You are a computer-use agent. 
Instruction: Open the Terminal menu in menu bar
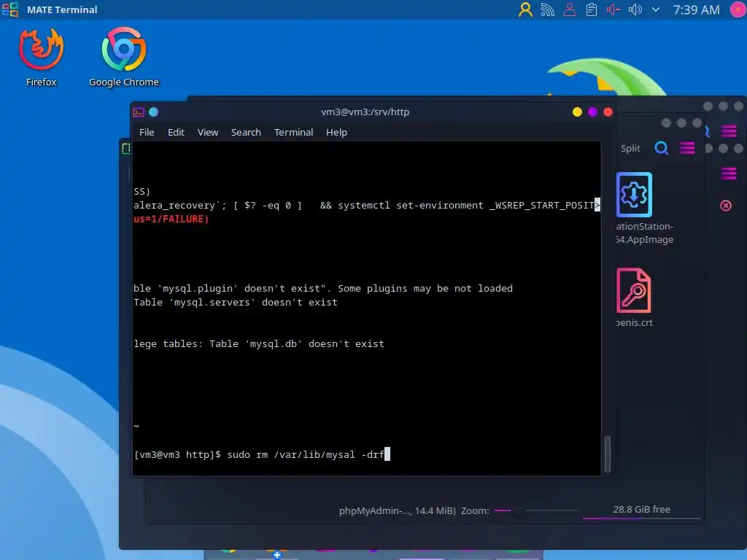click(x=293, y=133)
